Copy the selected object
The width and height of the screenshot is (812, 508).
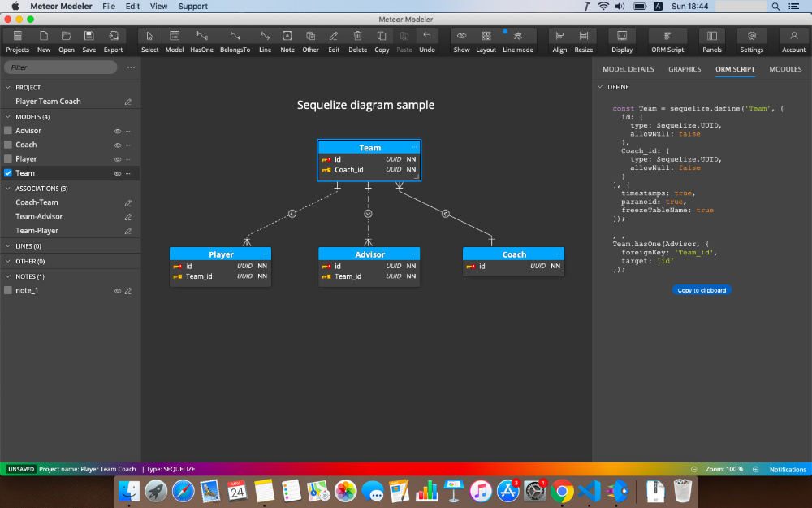click(x=382, y=41)
